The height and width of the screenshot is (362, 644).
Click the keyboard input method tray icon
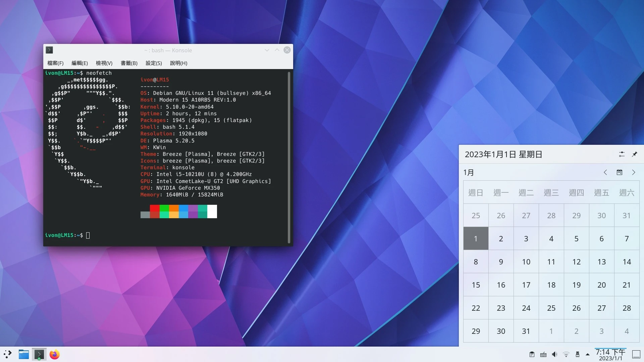click(543, 354)
